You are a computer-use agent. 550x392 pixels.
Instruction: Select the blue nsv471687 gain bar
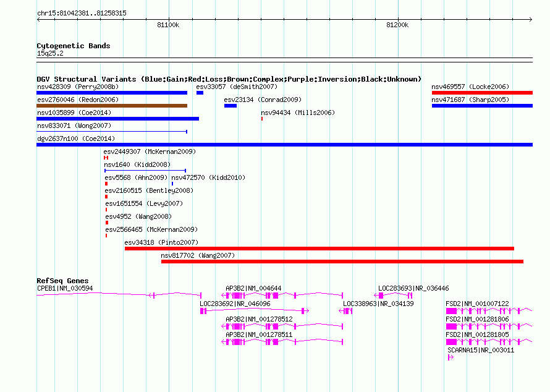click(482, 106)
